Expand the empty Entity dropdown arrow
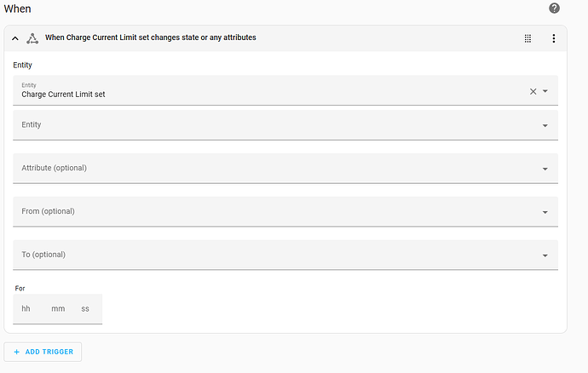 (x=545, y=126)
